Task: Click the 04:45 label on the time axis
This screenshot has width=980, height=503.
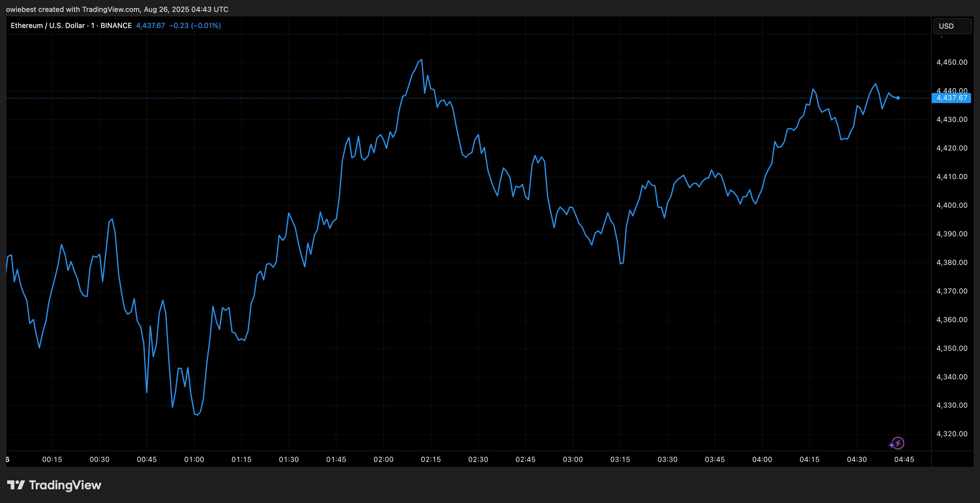Action: point(904,459)
